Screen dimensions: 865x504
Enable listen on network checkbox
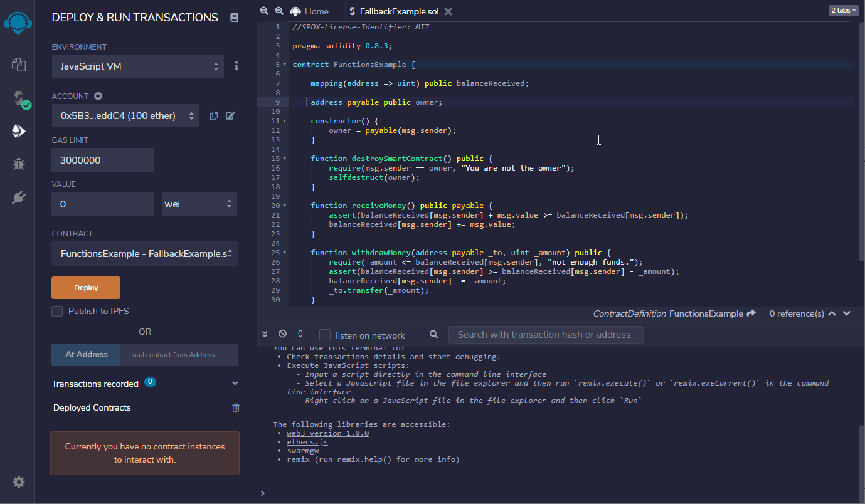325,335
